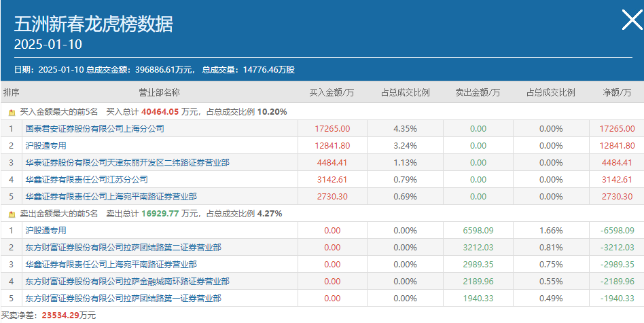Click the icon beside 卖出金额最大的前5名
Viewport: 644px width, 323px height.
(12, 214)
